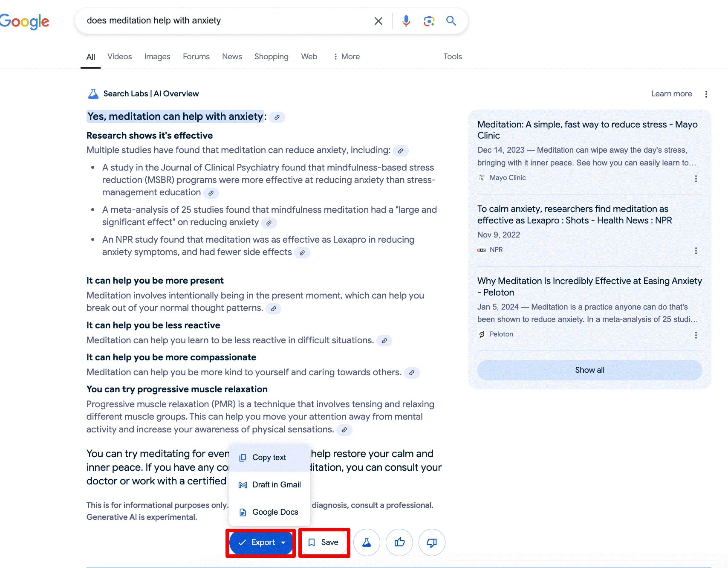Screen dimensions: 728x568
Task: Click Show all sources button
Action: pyautogui.click(x=589, y=370)
